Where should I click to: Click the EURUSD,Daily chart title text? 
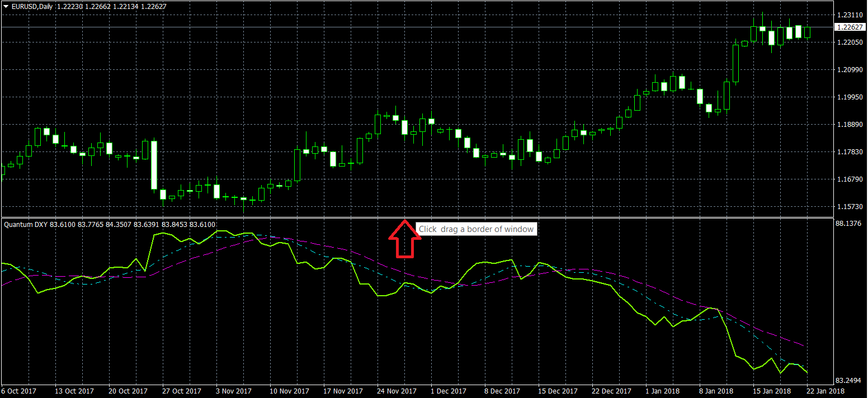tap(32, 6)
